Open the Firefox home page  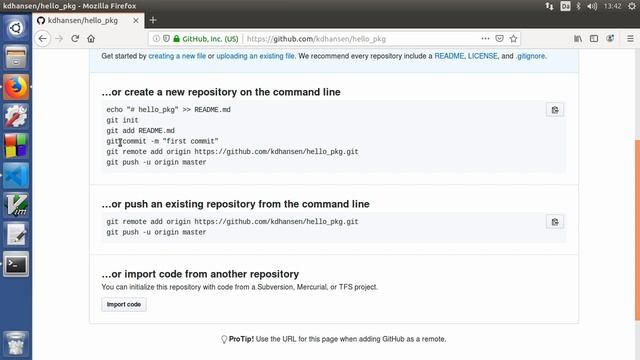coord(91,39)
